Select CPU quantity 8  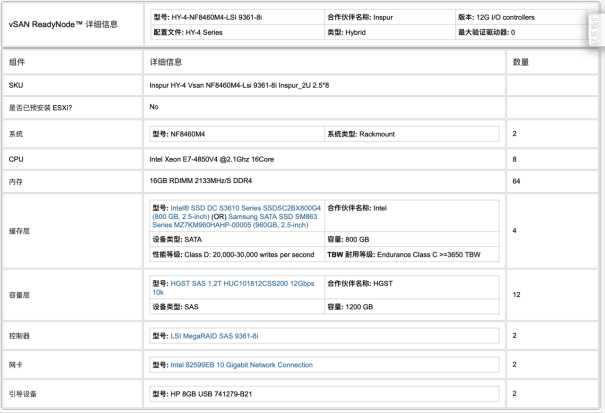pos(514,159)
